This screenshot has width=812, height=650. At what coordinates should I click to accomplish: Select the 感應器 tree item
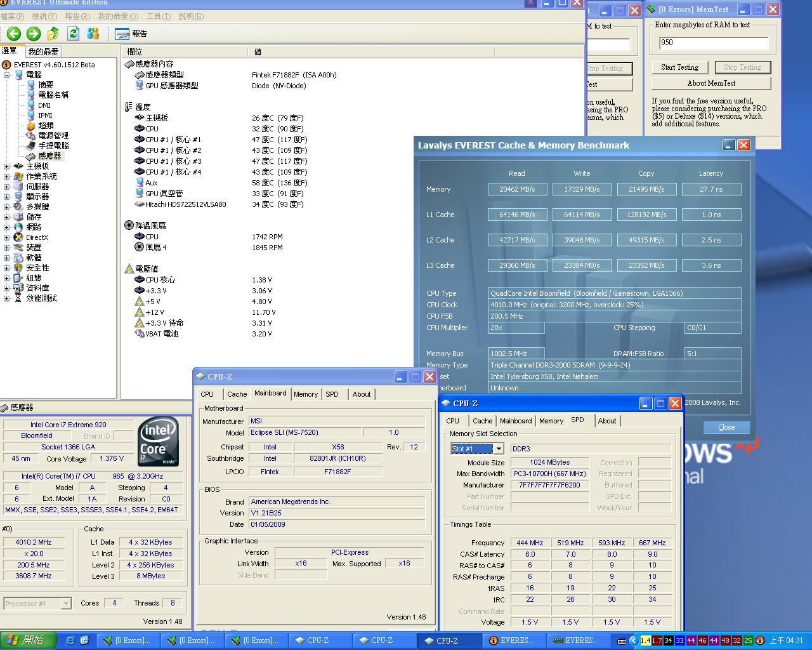[49, 156]
